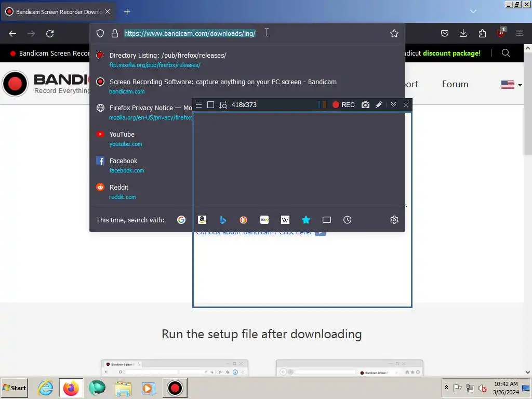This screenshot has width=532, height=399.
Task: Choose the Screen Recording Software Bandicam suggestion
Action: pos(247,86)
